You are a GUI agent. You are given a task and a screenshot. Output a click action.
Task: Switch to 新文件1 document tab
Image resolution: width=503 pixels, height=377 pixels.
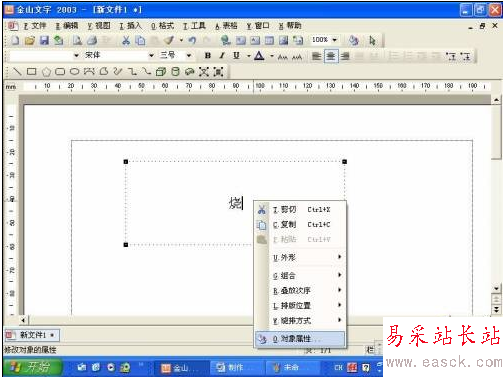pyautogui.click(x=32, y=335)
